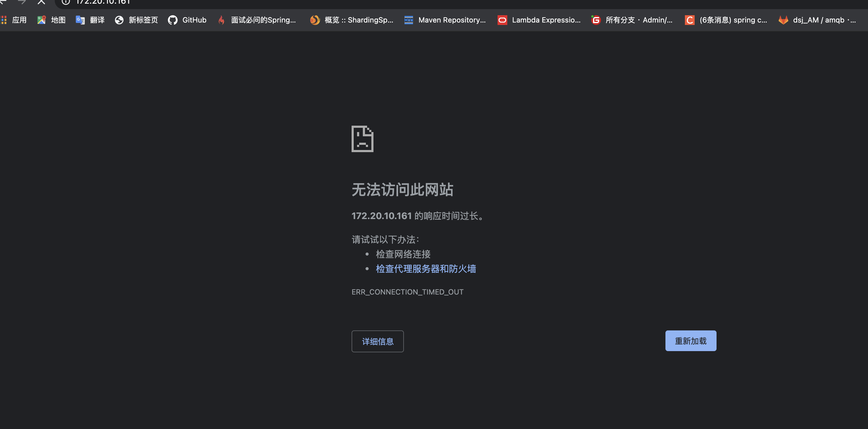Click the 地图 bookmark label

coord(58,20)
